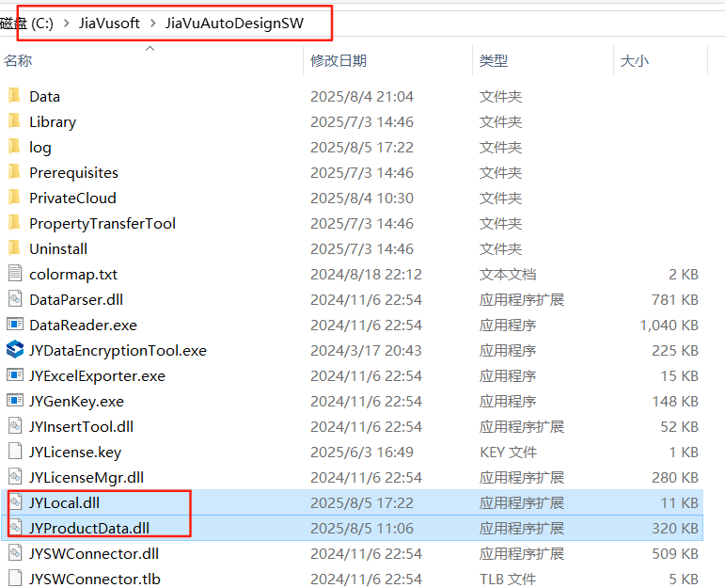Click the 320 KB size of JYProductData.dll
Viewport: 725px width, 588px height.
[x=675, y=529]
